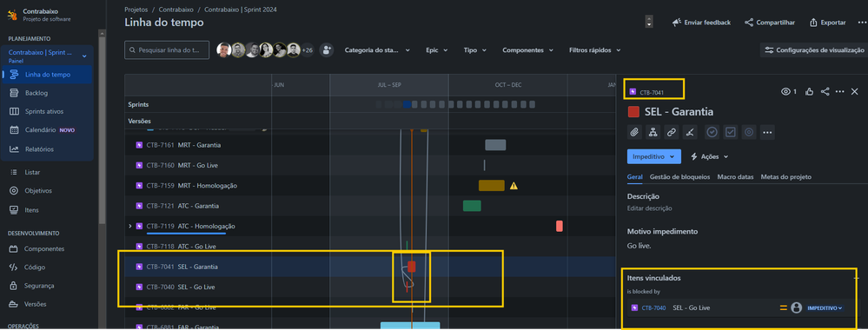
Task: Open Código in sidebar
Action: 35,267
